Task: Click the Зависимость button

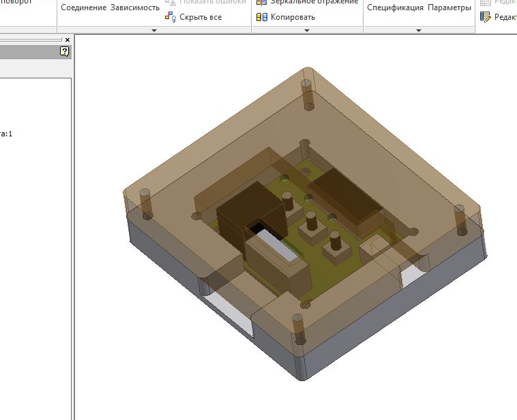Action: click(x=135, y=7)
